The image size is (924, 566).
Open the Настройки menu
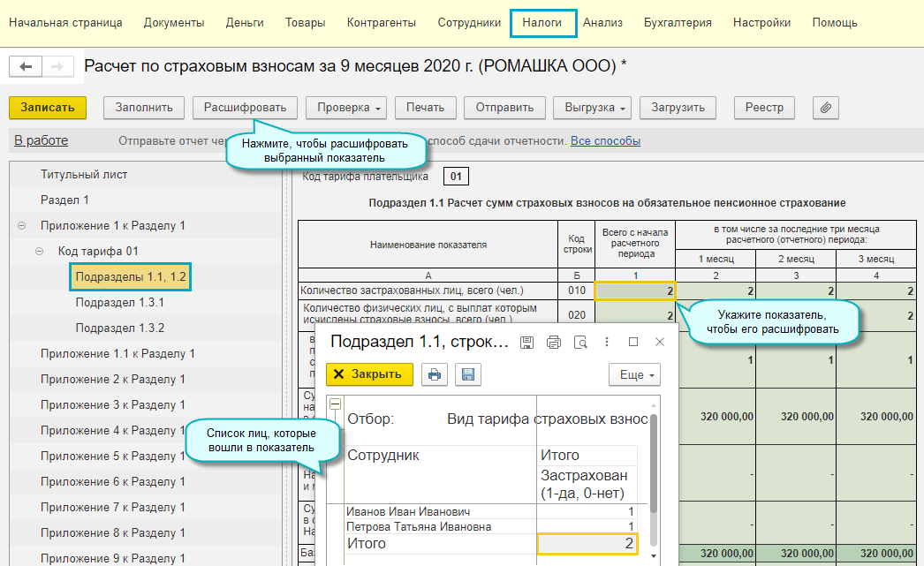coord(762,23)
